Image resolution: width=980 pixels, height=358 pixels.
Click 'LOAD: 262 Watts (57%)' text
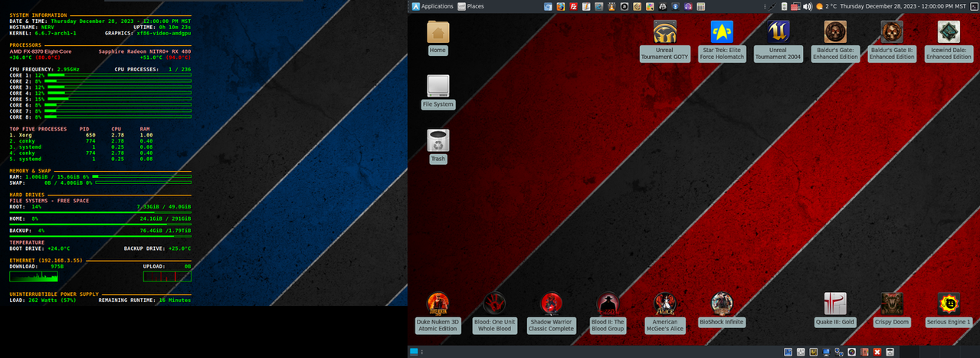(43, 301)
